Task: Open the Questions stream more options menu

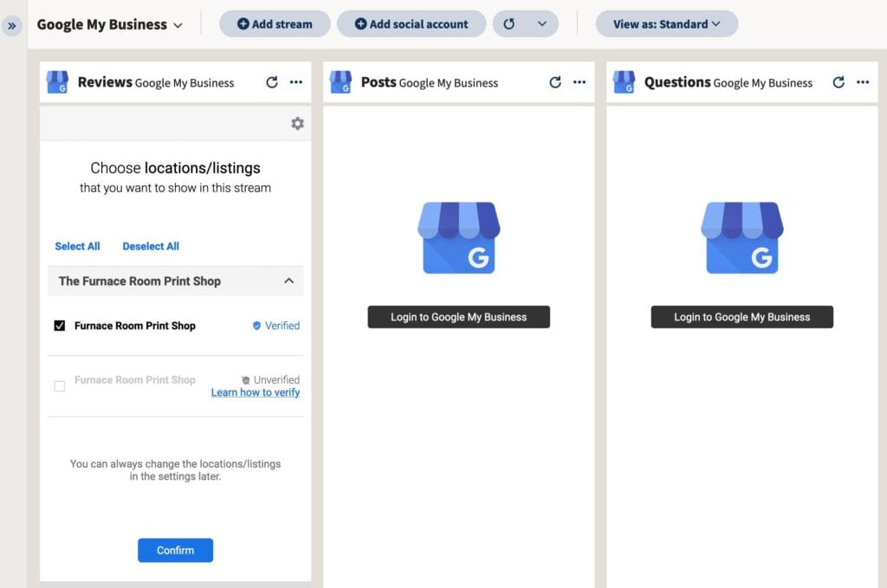Action: pyautogui.click(x=864, y=82)
